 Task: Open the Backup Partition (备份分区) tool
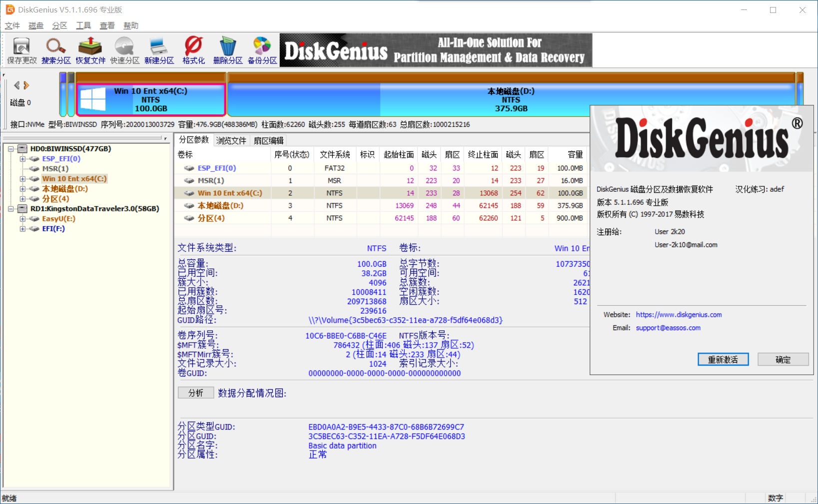pyautogui.click(x=262, y=50)
